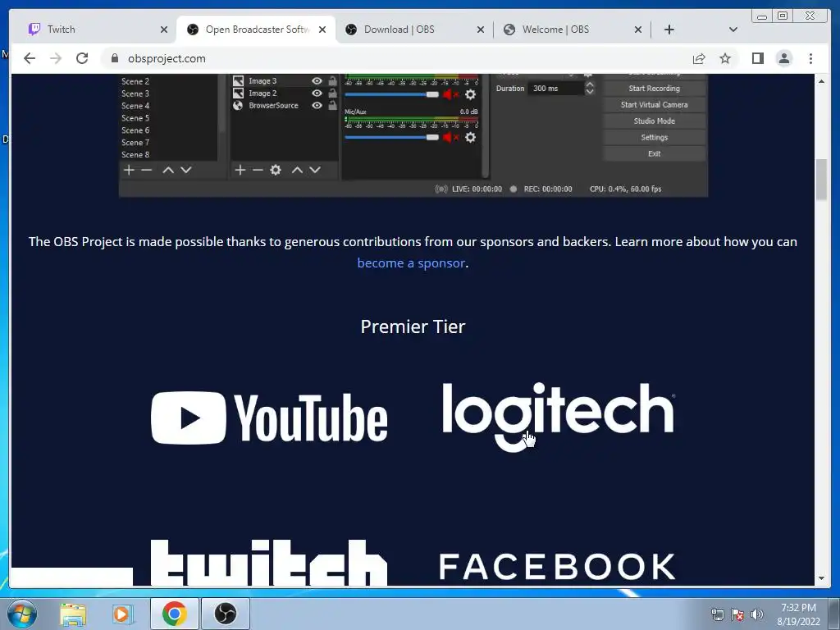Open the Chrome three-dot menu
This screenshot has height=630, width=840.
pos(810,58)
